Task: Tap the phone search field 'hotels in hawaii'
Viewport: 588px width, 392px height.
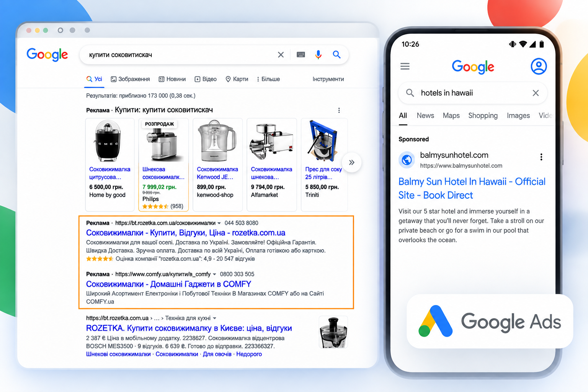Action: (473, 93)
